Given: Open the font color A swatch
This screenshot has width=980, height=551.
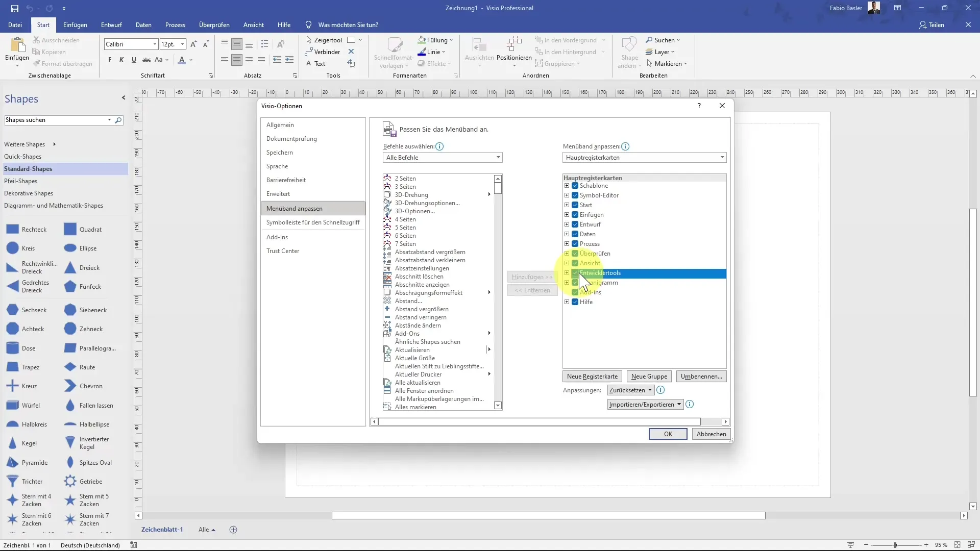Looking at the screenshot, I should point(182,60).
